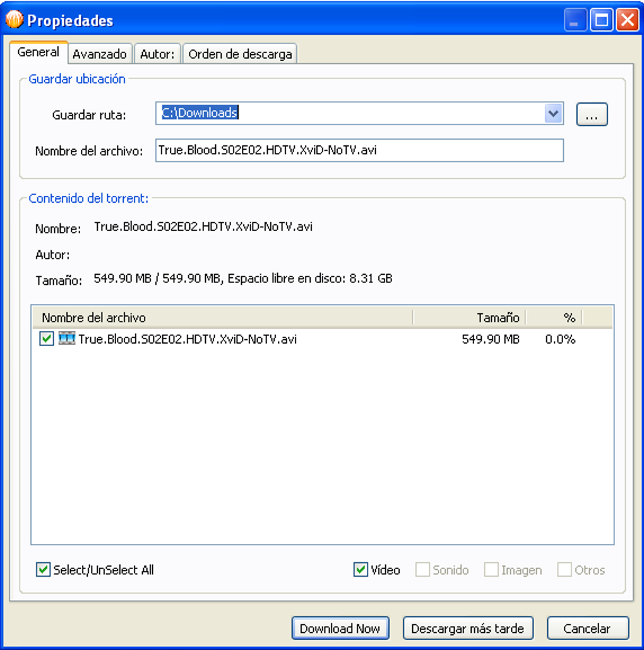The height and width of the screenshot is (650, 644).
Task: Toggle the Select/UnSelect All checkbox
Action: coord(43,570)
